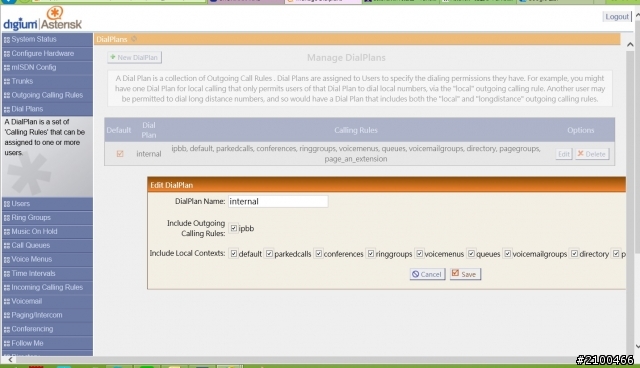
Task: Create a New DialPlan
Action: pos(134,58)
